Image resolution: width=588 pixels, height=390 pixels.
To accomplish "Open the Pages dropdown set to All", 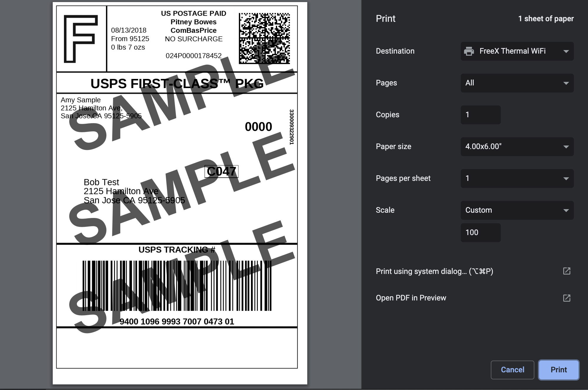I will pos(517,83).
